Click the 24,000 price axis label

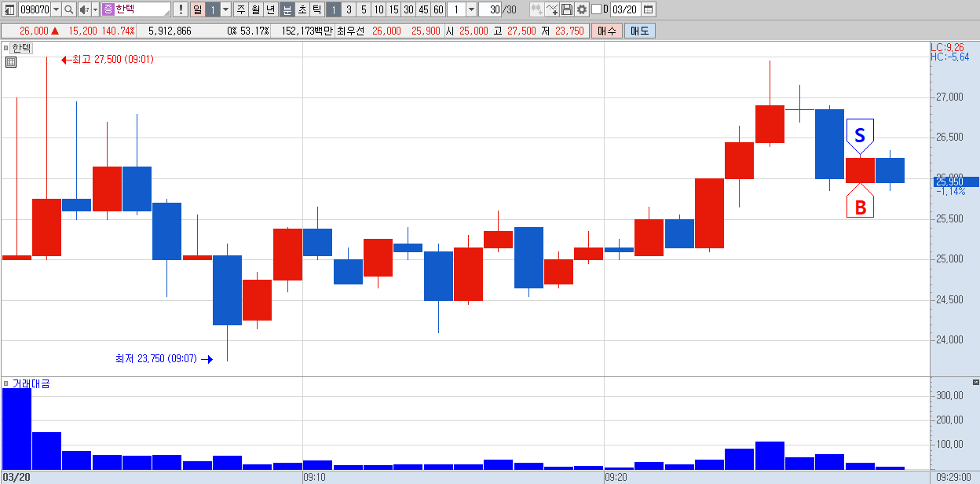tap(949, 340)
